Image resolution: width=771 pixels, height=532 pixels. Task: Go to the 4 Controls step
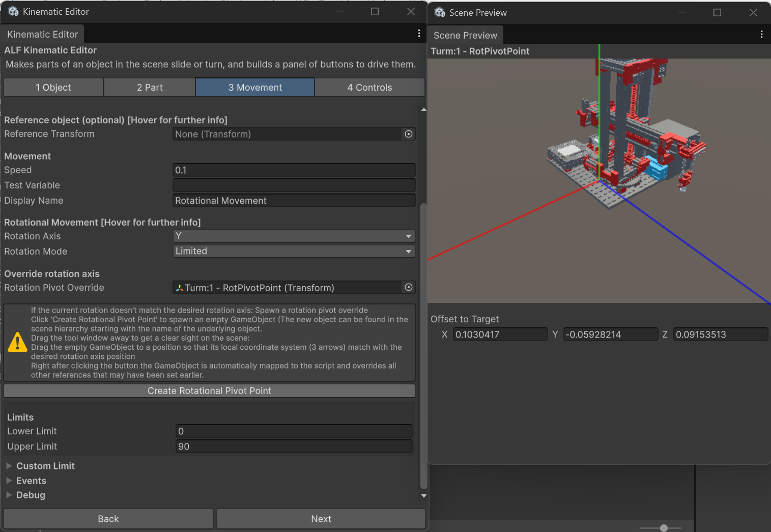pyautogui.click(x=369, y=88)
